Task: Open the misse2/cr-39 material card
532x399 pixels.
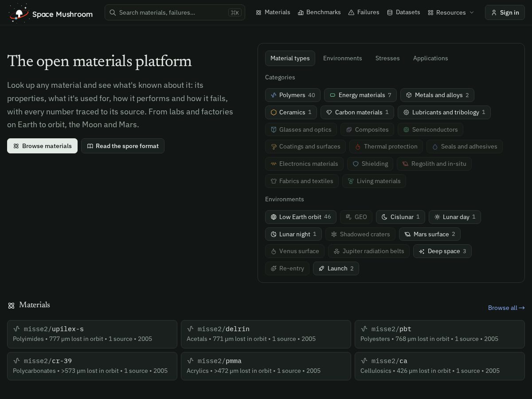Action: click(x=92, y=366)
